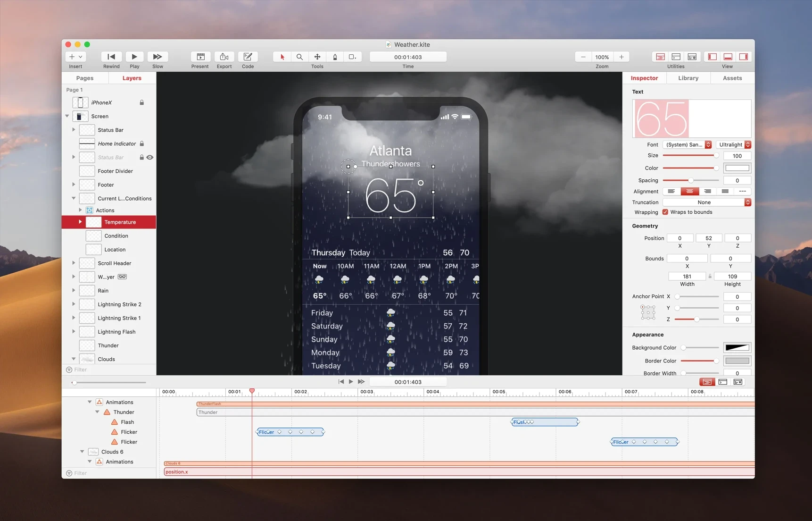Select the Condition layer
Image resolution: width=812 pixels, height=521 pixels.
pos(116,235)
